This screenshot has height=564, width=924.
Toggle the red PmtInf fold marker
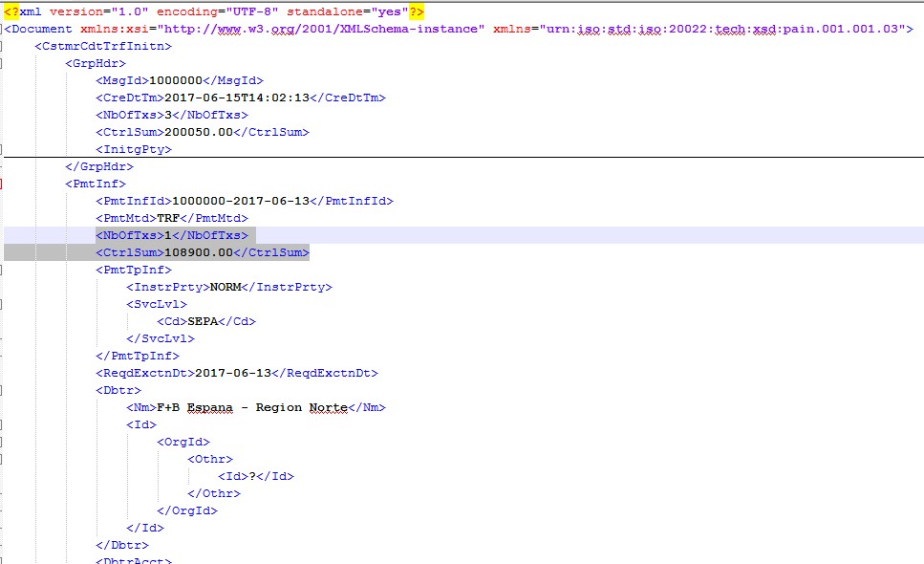tap(2, 184)
